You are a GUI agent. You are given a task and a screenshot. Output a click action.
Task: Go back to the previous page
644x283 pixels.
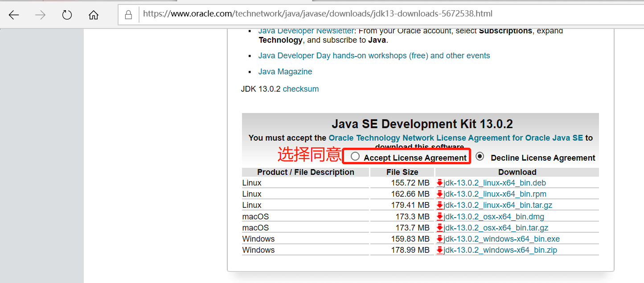point(14,15)
